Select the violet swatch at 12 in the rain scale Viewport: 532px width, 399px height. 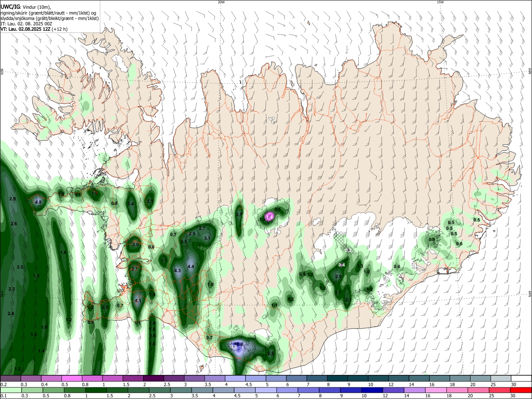pyautogui.click(x=393, y=390)
